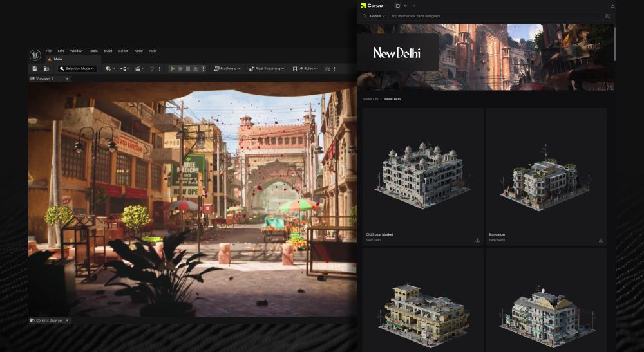
Task: Close the Content Browser tab
Action: tap(67, 320)
